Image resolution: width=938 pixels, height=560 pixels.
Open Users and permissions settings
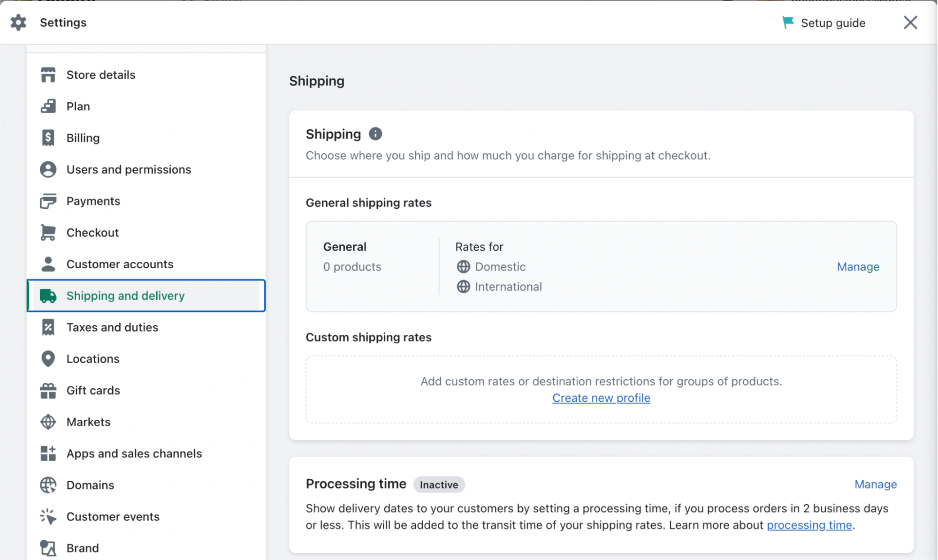[x=129, y=169]
